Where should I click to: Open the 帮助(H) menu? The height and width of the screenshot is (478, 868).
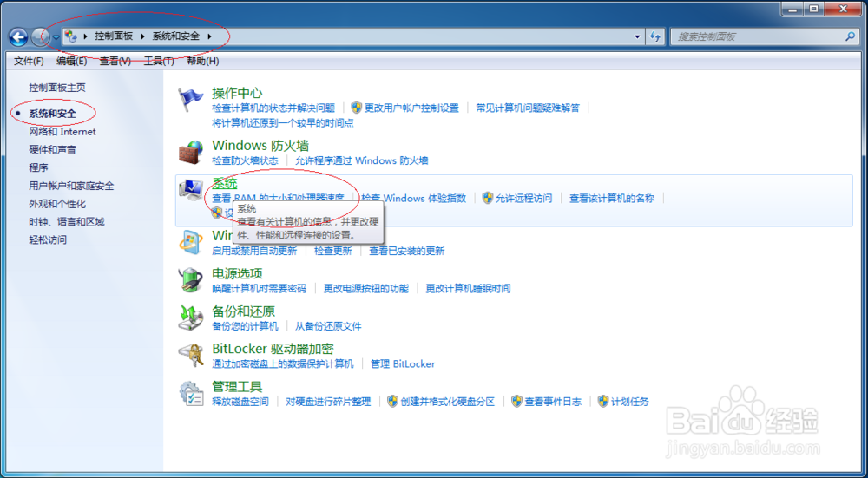[202, 61]
